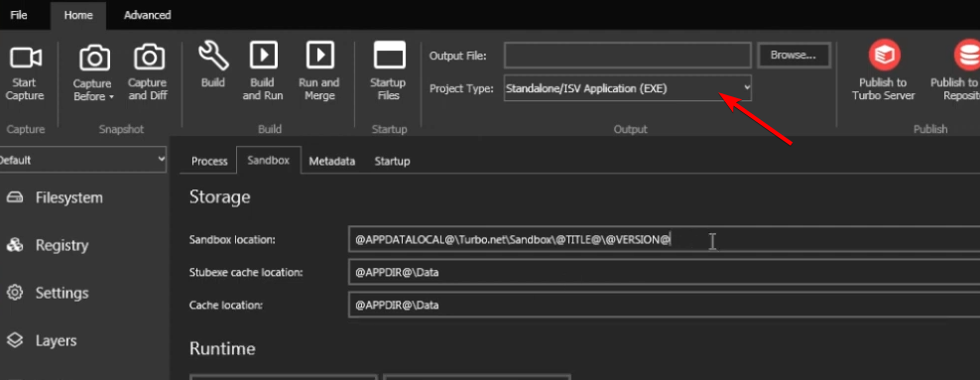The height and width of the screenshot is (380, 980).
Task: Click the Build and Run icon
Action: 263,55
